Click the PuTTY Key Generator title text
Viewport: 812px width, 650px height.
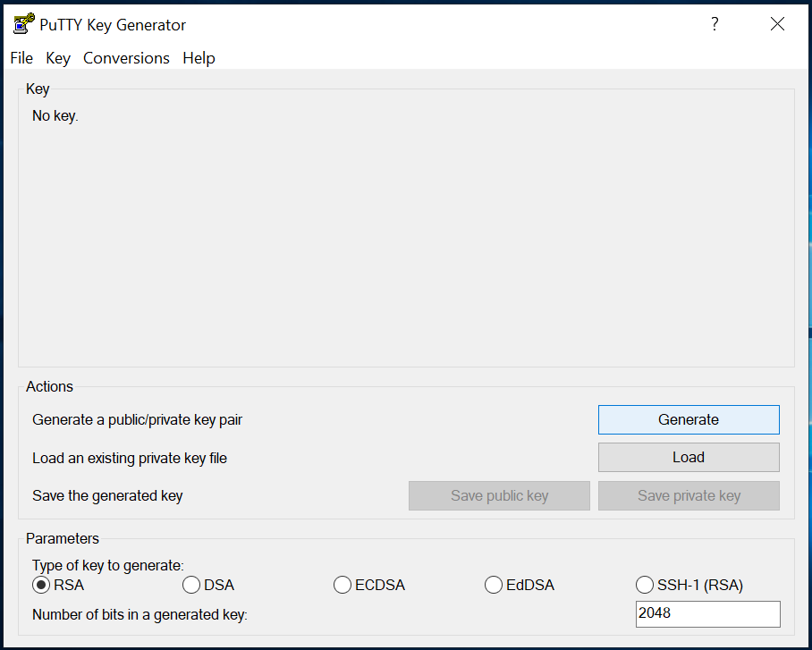113,25
